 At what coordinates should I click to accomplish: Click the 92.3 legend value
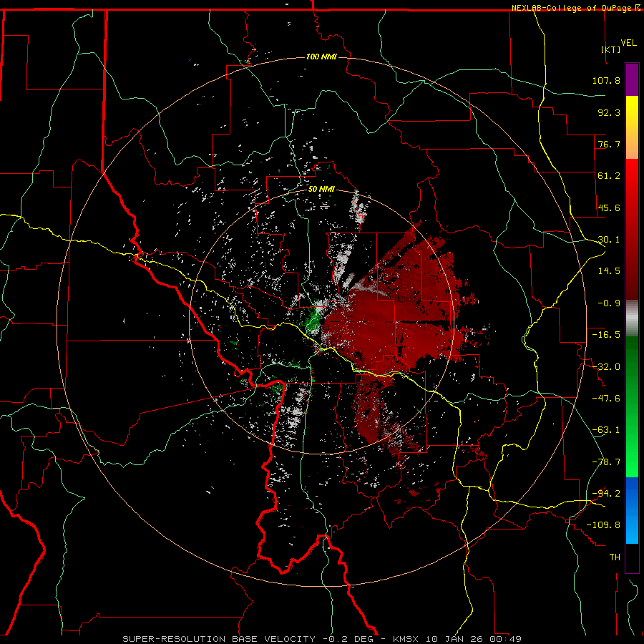[609, 112]
